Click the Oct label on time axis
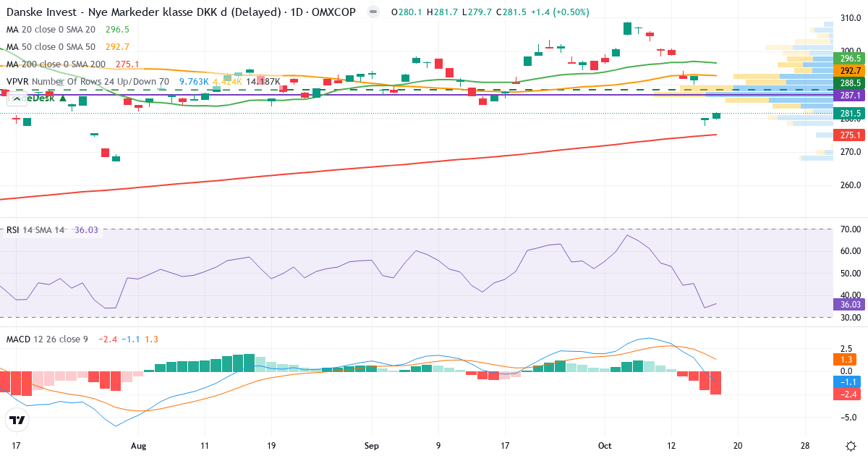Screen dimensions: 868x456 coord(605,445)
